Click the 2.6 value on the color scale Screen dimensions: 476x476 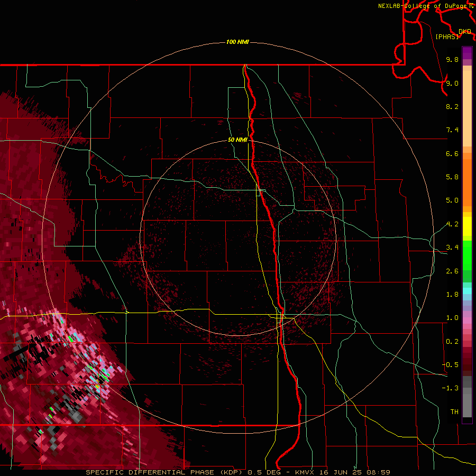[452, 271]
